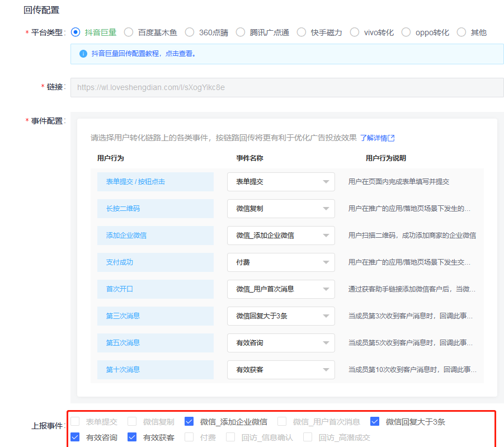
Task: Click the info icon in tutorial banner
Action: [x=83, y=54]
